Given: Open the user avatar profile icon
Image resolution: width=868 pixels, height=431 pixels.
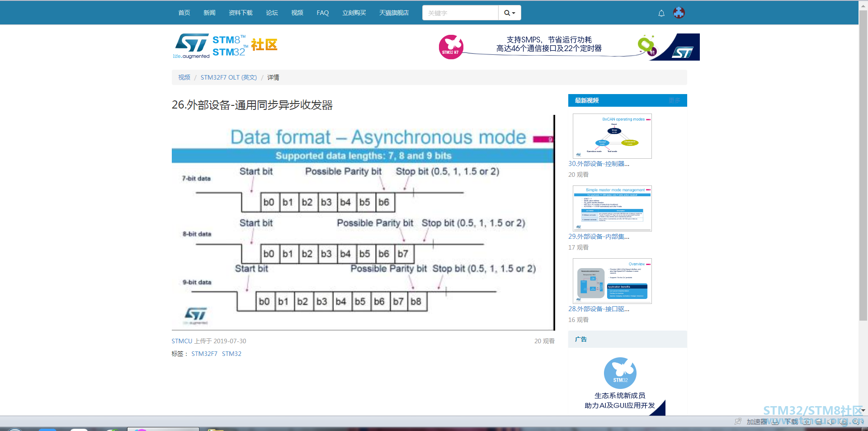Looking at the screenshot, I should [x=679, y=13].
